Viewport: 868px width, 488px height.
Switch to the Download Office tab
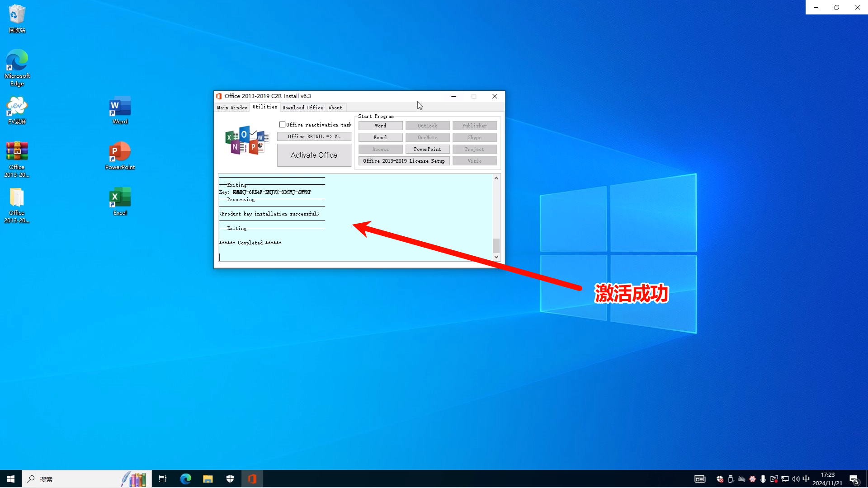(x=302, y=108)
